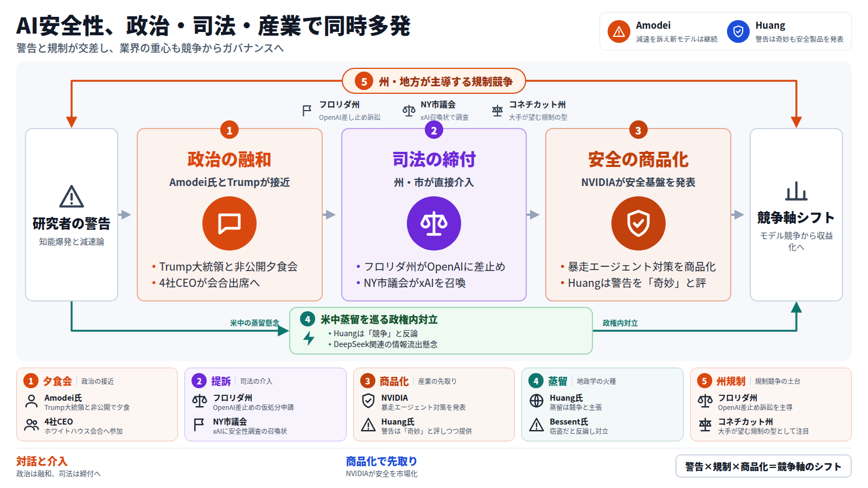Select the 安全の商品化 heading
This screenshot has height=488, width=868.
[638, 159]
